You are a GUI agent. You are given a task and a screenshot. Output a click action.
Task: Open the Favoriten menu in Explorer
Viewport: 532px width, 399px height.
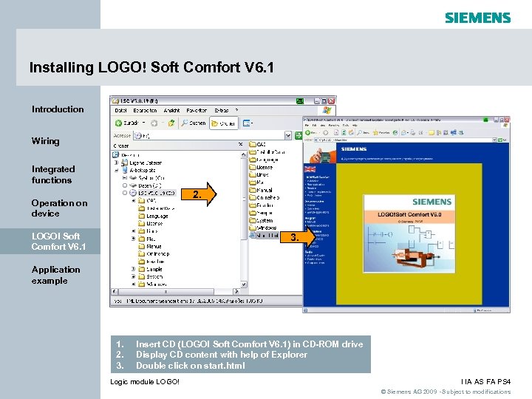coord(197,110)
